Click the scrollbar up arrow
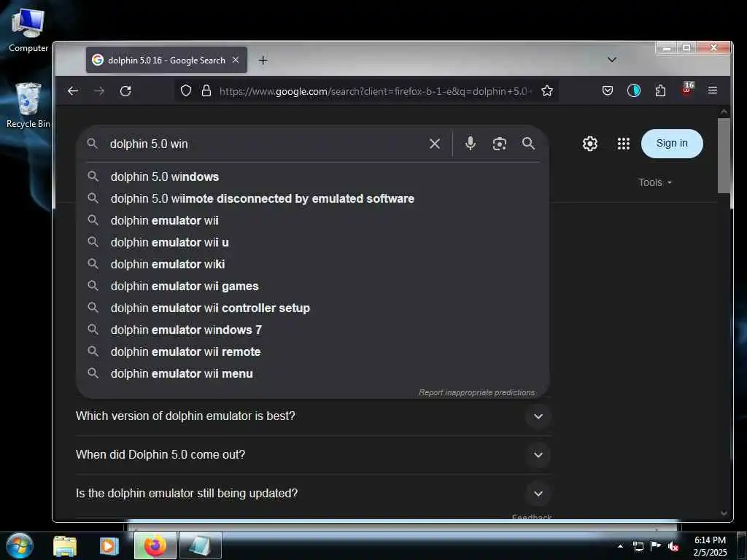This screenshot has width=747, height=560. 724,112
